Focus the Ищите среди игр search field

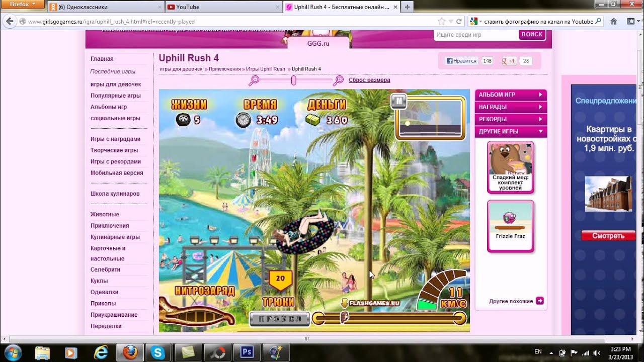[476, 35]
